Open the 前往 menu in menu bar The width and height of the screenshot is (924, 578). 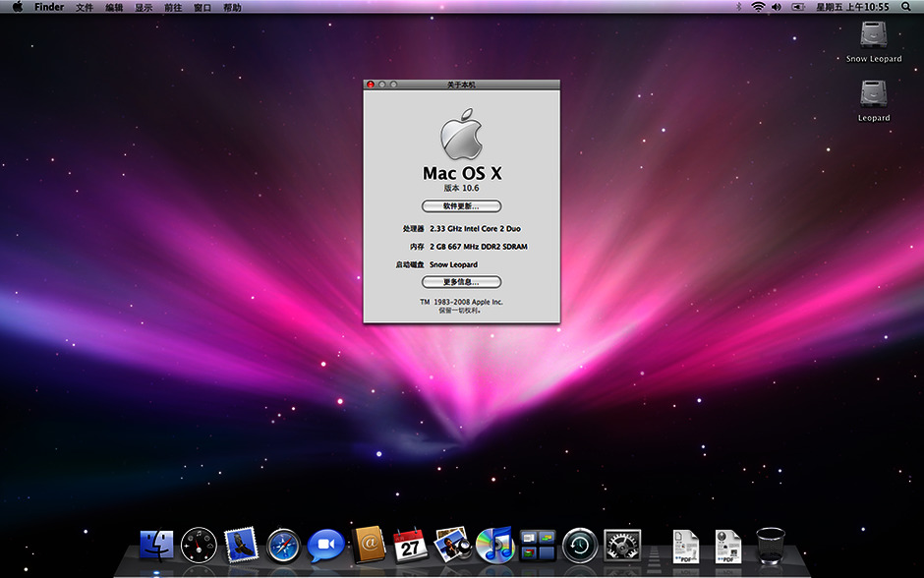pyautogui.click(x=173, y=7)
